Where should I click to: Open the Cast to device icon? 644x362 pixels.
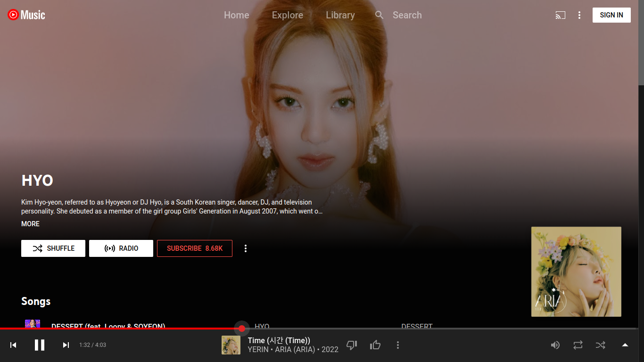pos(560,15)
